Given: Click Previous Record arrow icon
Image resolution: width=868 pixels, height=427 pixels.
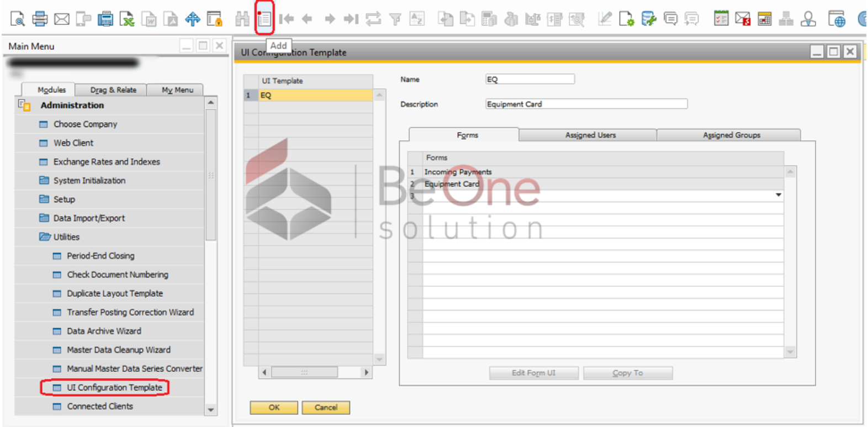Looking at the screenshot, I should (x=307, y=19).
